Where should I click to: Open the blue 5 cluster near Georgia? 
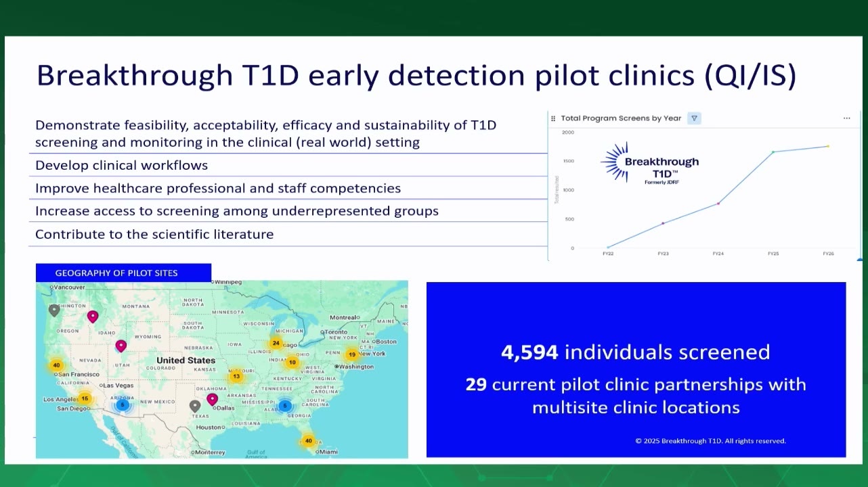point(285,406)
